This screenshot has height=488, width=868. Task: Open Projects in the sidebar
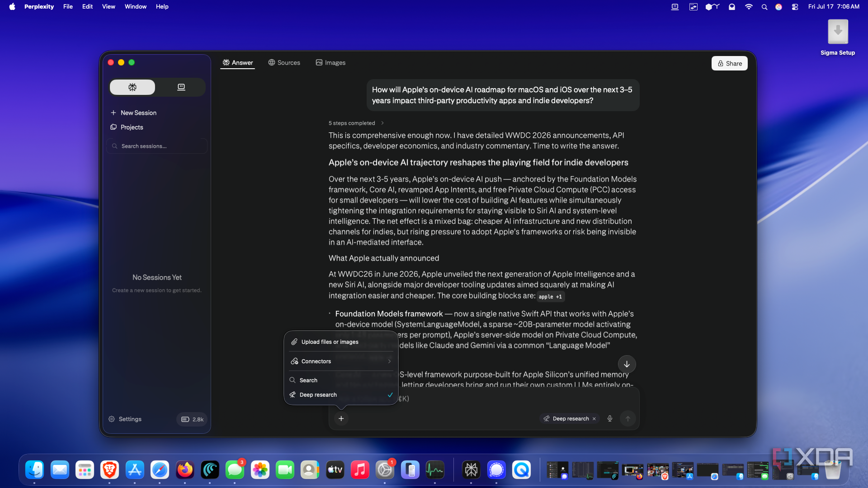point(127,127)
